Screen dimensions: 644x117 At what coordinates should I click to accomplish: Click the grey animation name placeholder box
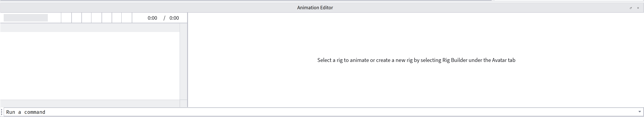(x=26, y=18)
